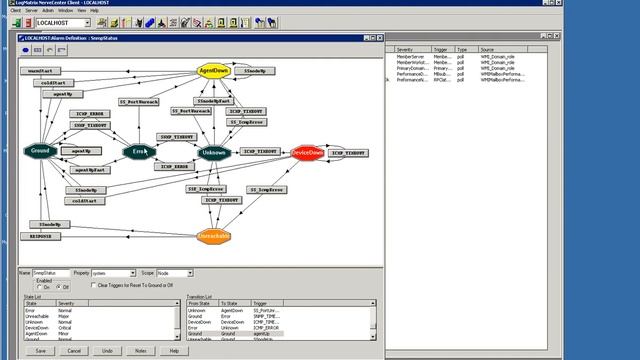Click the first toolbar icon after the server dropdown
This screenshot has width=640, height=360.
[102, 23]
